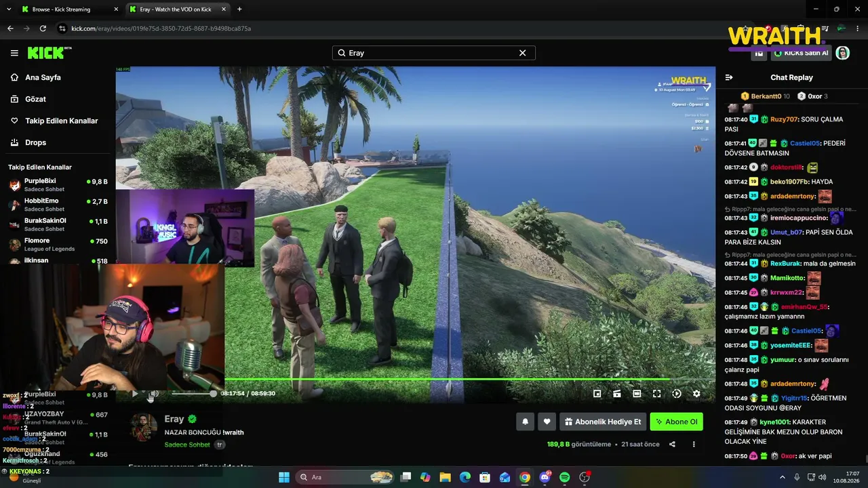This screenshot has width=868, height=488.
Task: Select the kick.com address bar URL
Action: [161, 28]
